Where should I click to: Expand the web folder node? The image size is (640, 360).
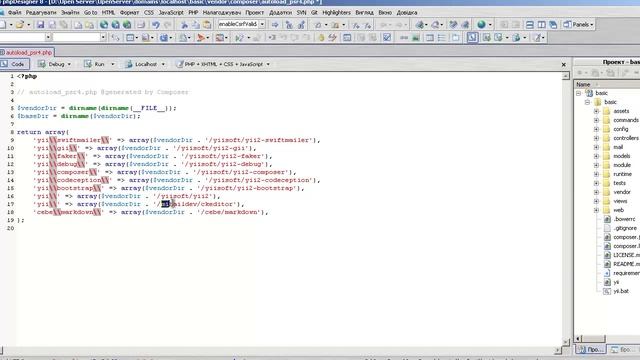(596, 210)
